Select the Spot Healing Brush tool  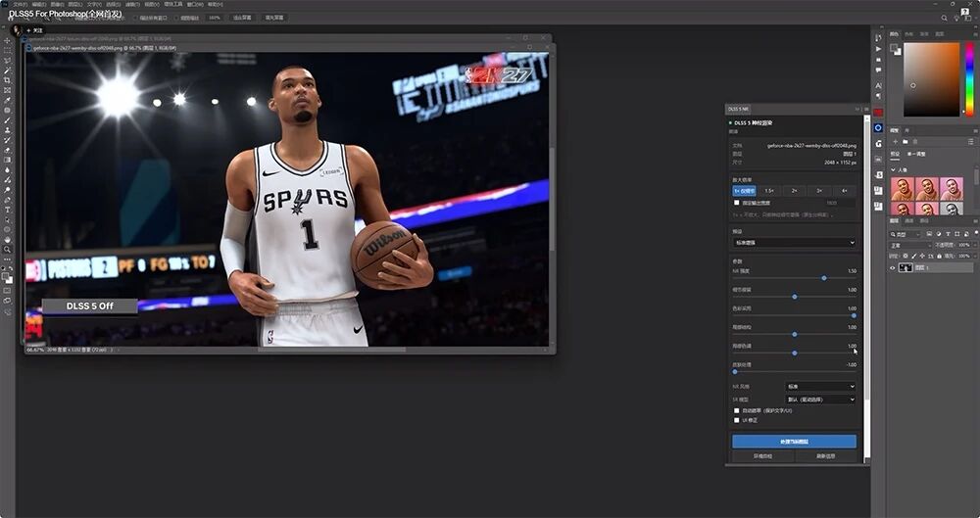point(8,110)
